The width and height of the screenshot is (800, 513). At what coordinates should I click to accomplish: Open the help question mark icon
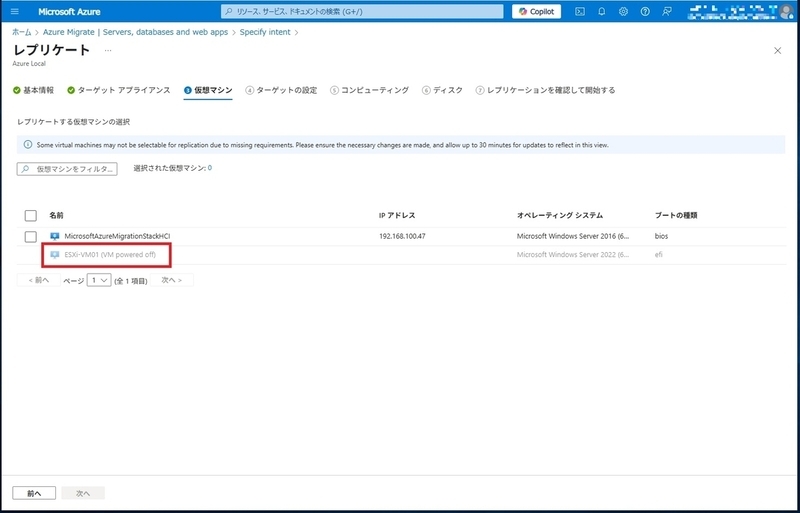pyautogui.click(x=645, y=11)
